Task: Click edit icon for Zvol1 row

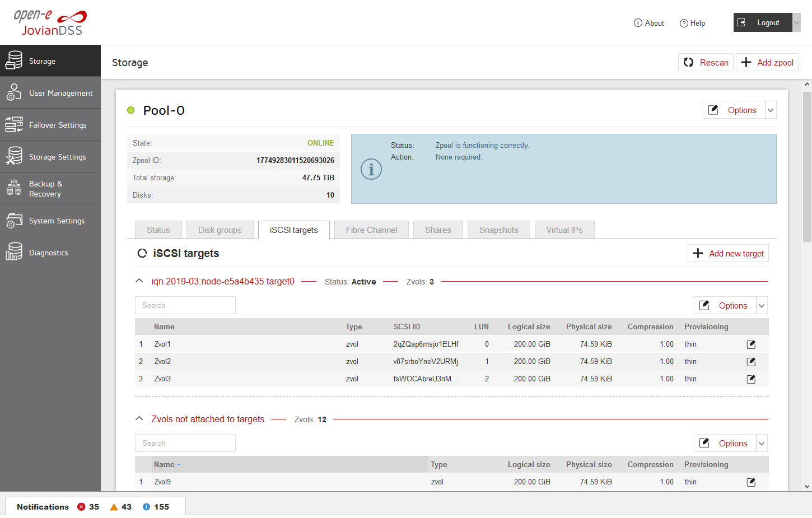Action: coord(751,344)
